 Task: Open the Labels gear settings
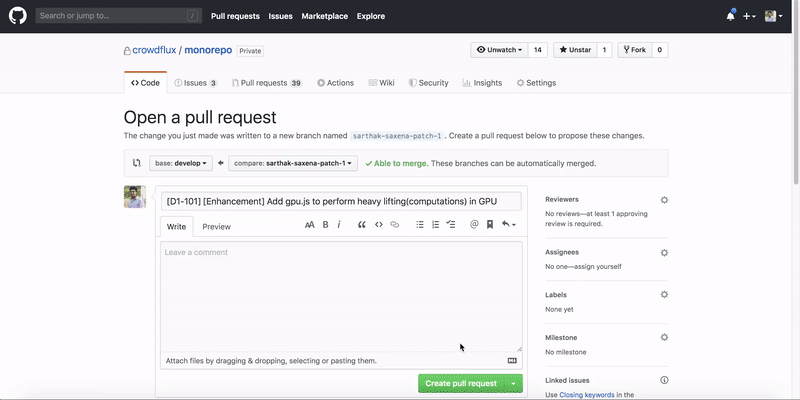(x=664, y=294)
